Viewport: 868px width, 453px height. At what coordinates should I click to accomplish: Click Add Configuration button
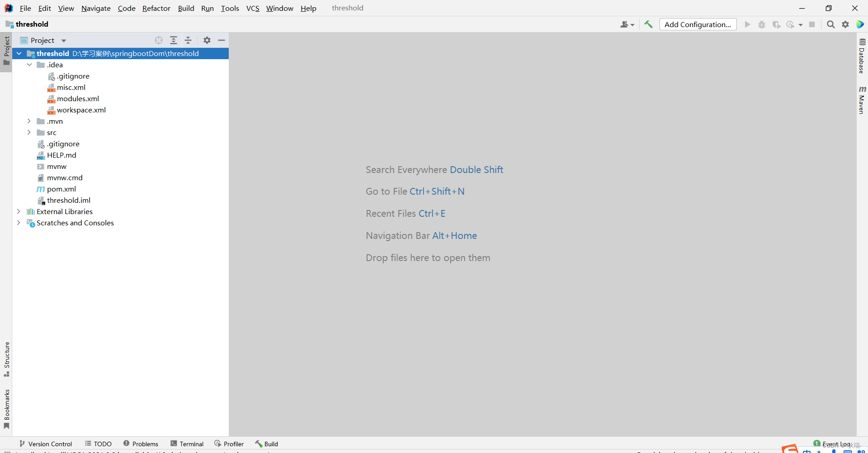tap(698, 24)
